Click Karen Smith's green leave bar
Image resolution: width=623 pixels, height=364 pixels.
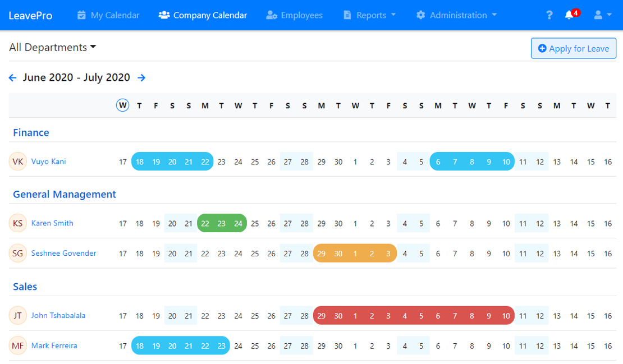pos(221,223)
